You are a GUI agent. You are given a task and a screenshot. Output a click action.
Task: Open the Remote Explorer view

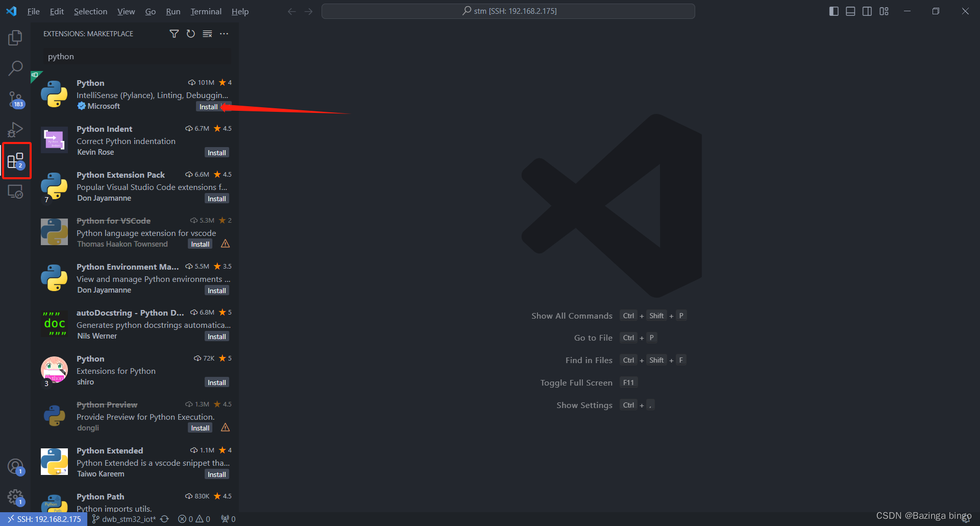[15, 192]
